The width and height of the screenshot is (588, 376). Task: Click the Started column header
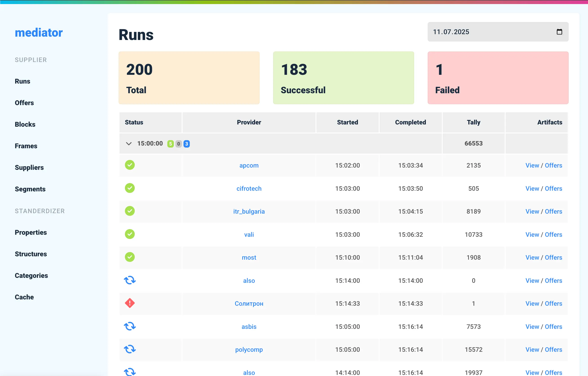pyautogui.click(x=347, y=122)
